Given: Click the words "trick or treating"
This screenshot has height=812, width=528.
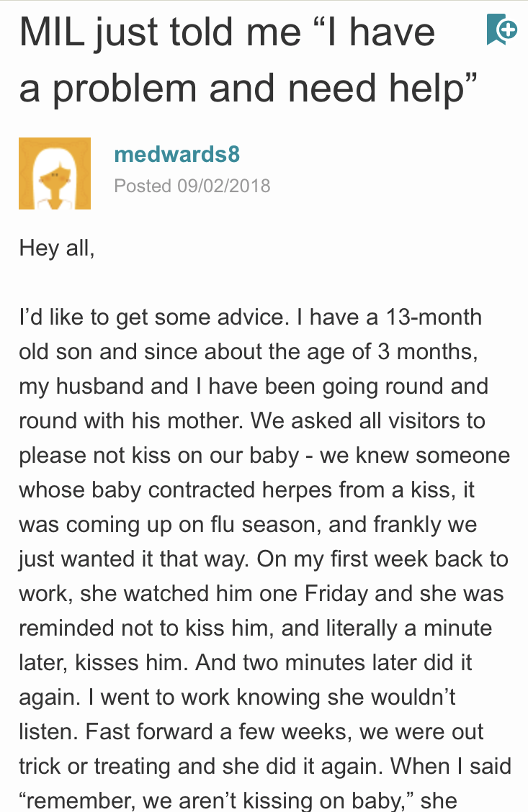Looking at the screenshot, I should tap(95, 767).
